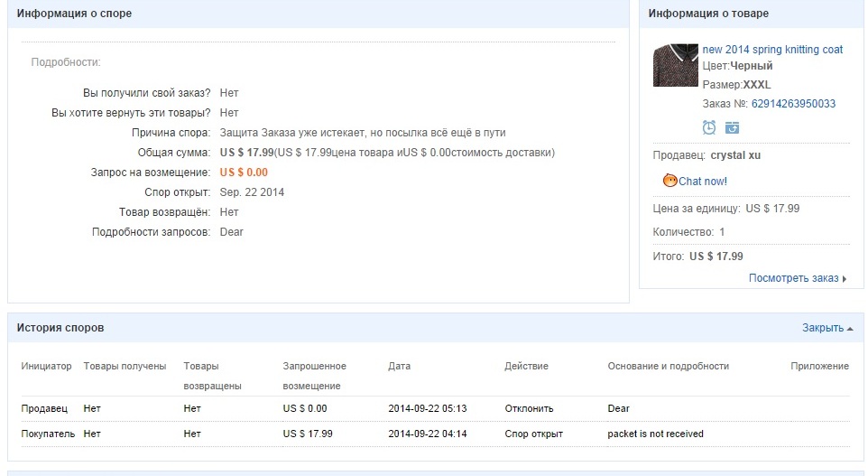Click refund request amount 'US $ 0.00'

[x=244, y=173]
